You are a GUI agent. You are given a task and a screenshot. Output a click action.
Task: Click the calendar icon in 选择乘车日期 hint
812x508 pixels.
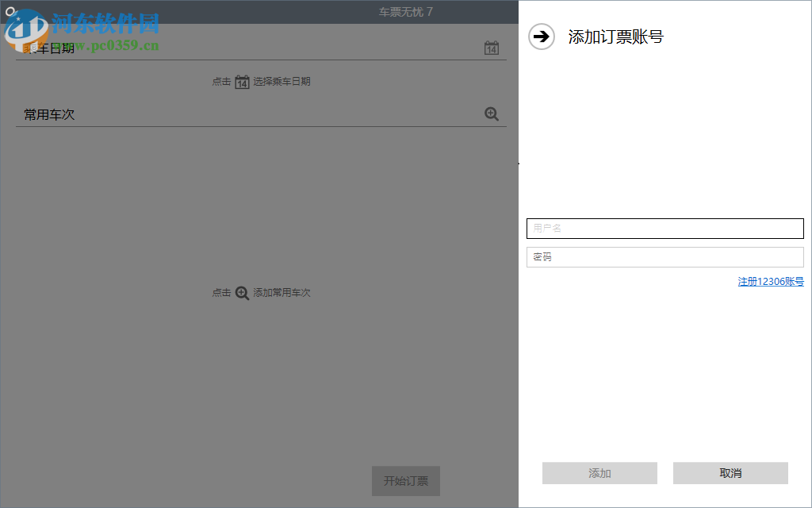click(x=241, y=81)
